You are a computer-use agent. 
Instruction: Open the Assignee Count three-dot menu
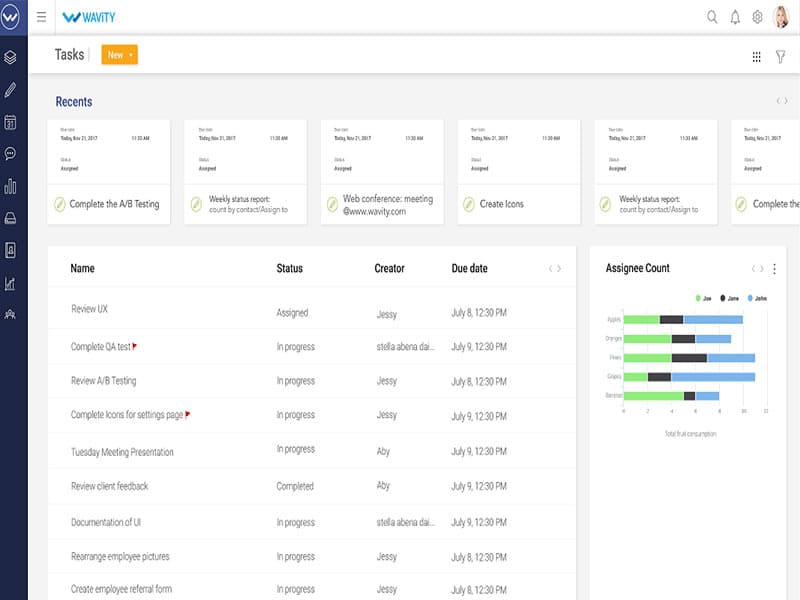coord(774,269)
